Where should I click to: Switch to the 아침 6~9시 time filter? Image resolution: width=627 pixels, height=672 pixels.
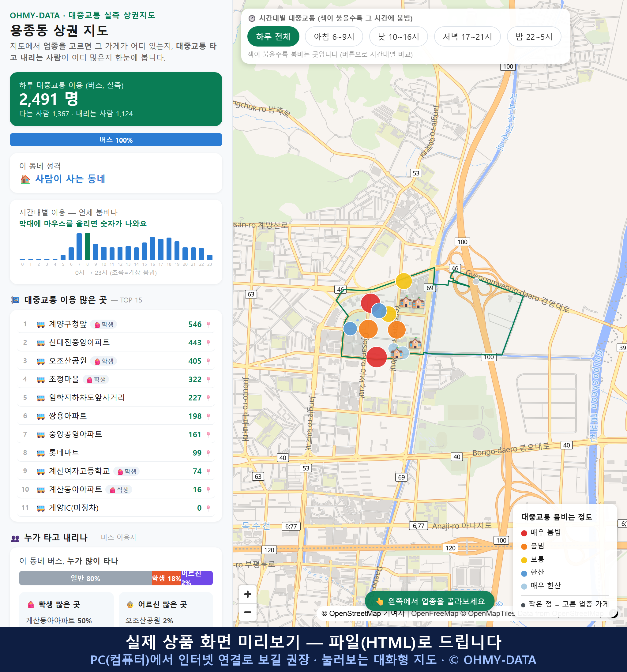click(x=334, y=36)
